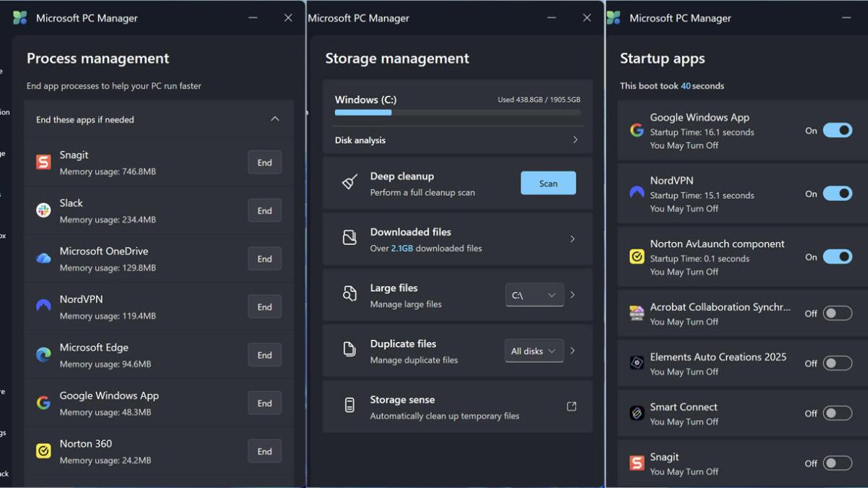Click PC Manager logo in Process management window
The width and height of the screenshot is (868, 488).
tap(20, 18)
